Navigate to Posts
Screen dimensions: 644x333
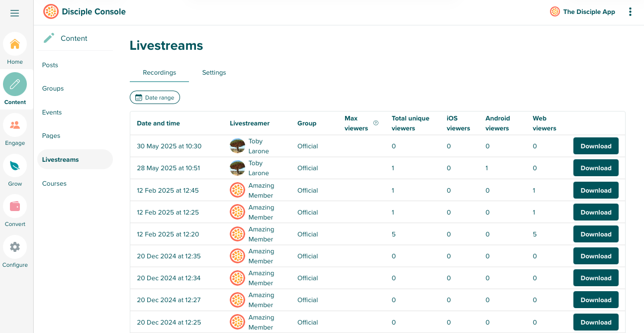tap(50, 65)
